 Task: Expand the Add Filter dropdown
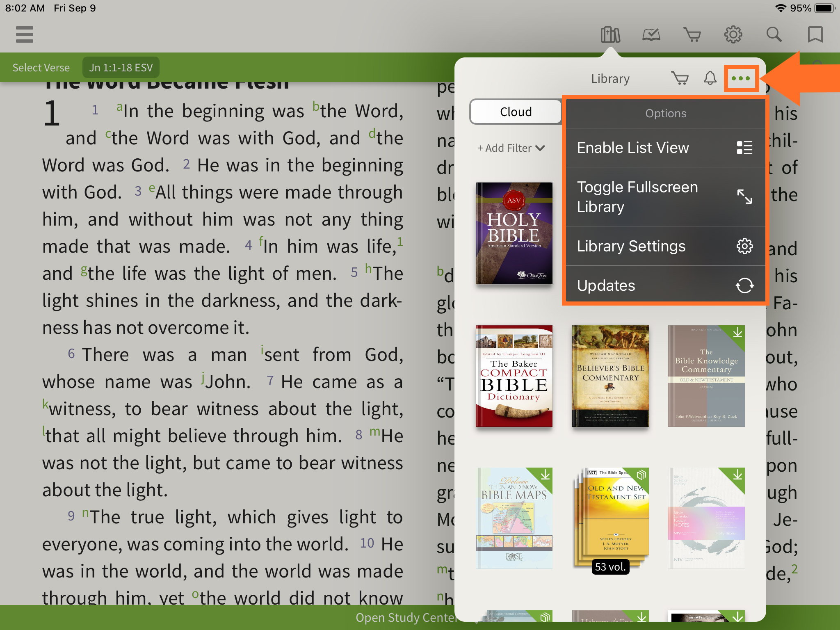tap(511, 148)
